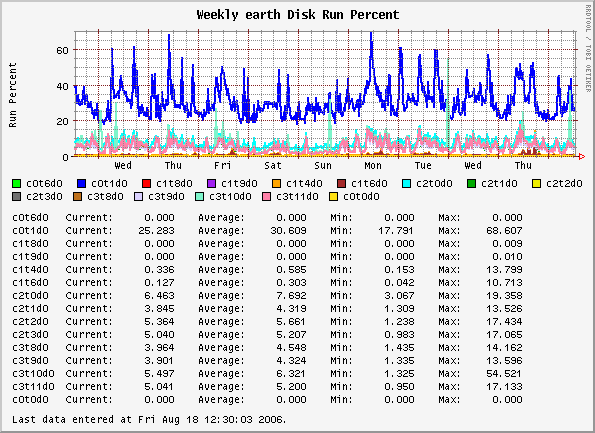The height and width of the screenshot is (433, 595).
Task: Click the yellow c2t2d0 legend swatch
Action: tap(536, 184)
